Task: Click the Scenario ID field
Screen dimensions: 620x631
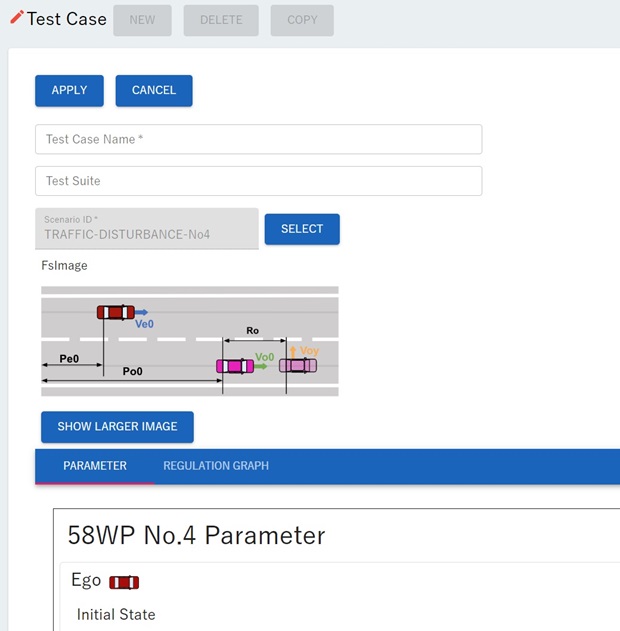Action: pos(146,229)
